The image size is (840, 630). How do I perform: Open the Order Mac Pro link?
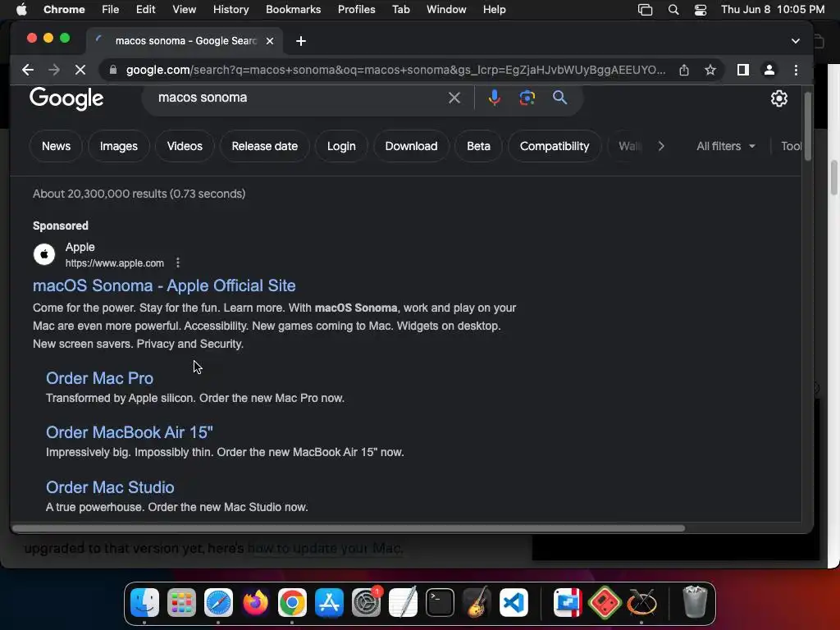pos(99,378)
